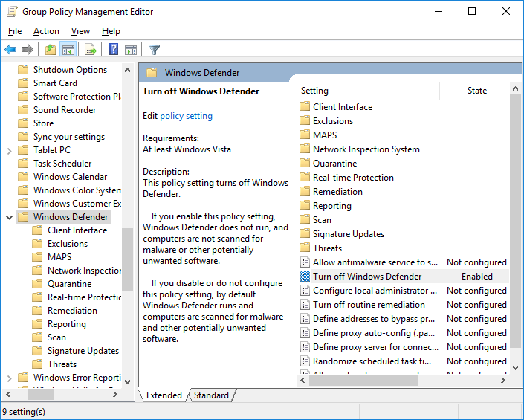Viewport: 524px width, 420px height.
Task: Click the MAPS folder icon in settings list
Action: [305, 135]
